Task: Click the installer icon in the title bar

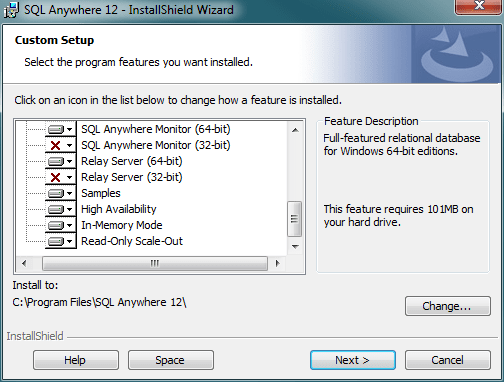Action: coord(11,10)
